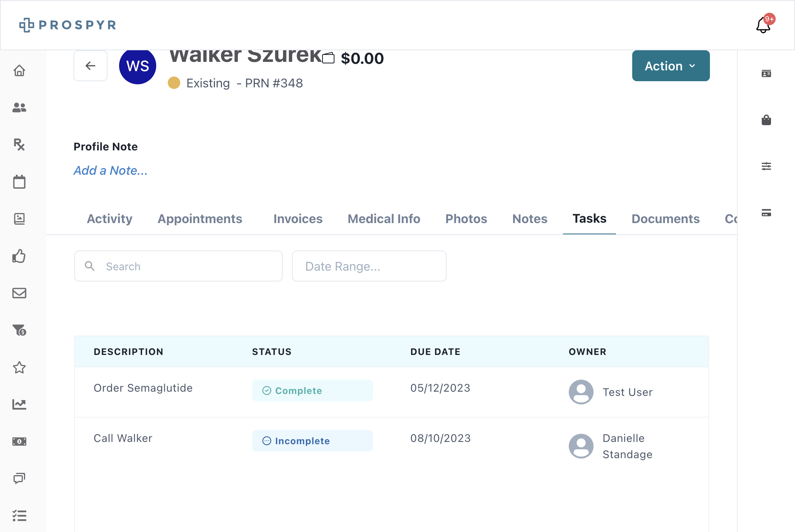The width and height of the screenshot is (795, 532).
Task: Click due date 08/10/2023
Action: pyautogui.click(x=440, y=438)
